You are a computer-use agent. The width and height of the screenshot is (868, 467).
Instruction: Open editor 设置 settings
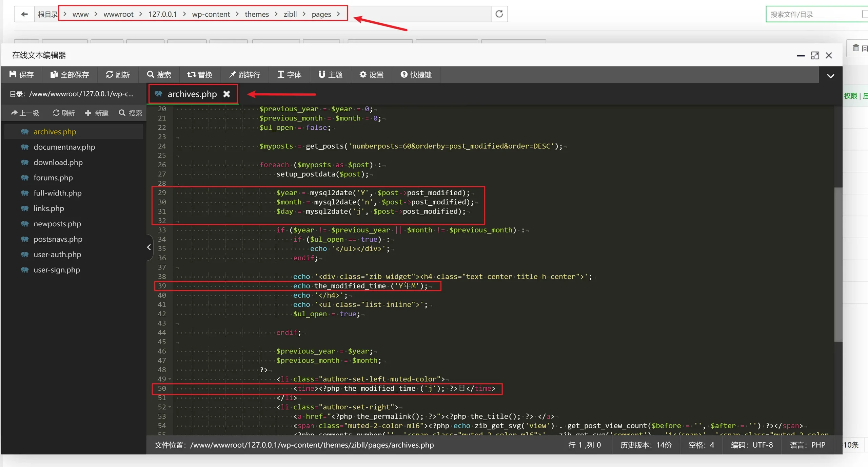372,75
